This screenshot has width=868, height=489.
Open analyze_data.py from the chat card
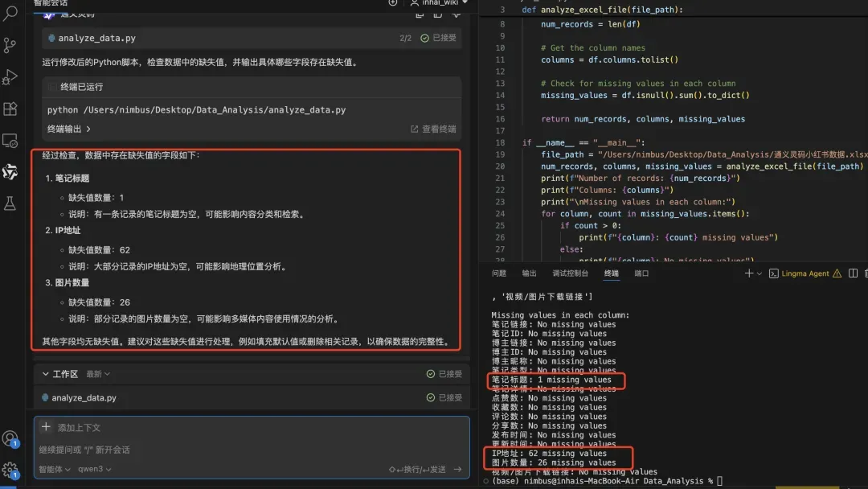click(x=97, y=39)
